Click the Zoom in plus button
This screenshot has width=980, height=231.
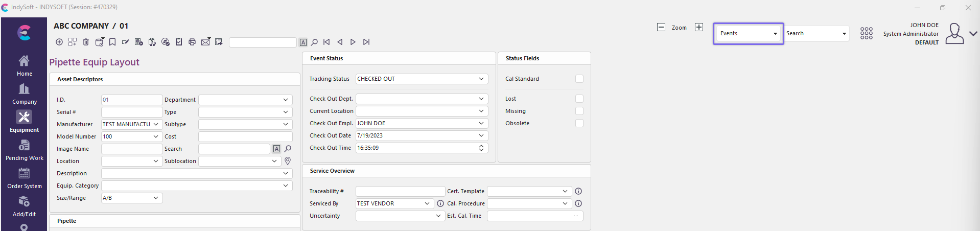[x=699, y=28]
